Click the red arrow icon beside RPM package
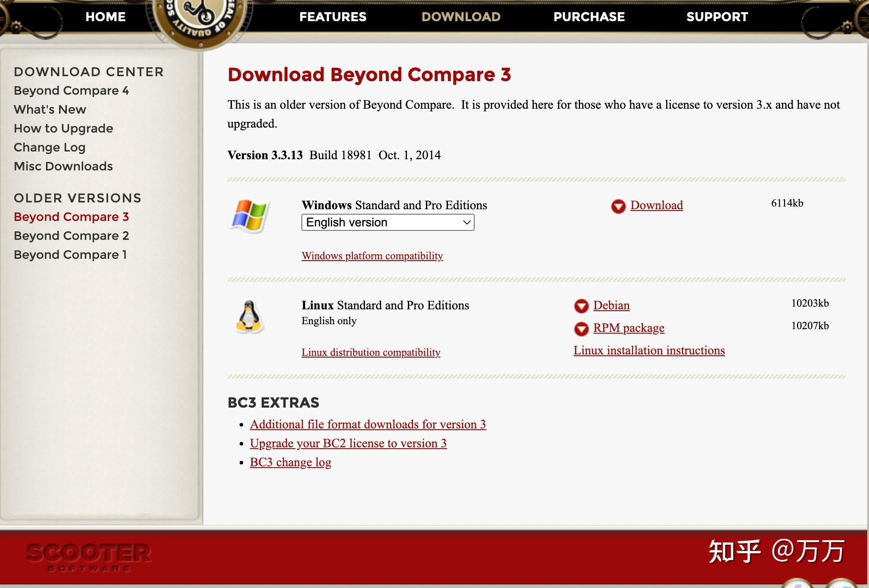The width and height of the screenshot is (869, 588). (x=581, y=329)
